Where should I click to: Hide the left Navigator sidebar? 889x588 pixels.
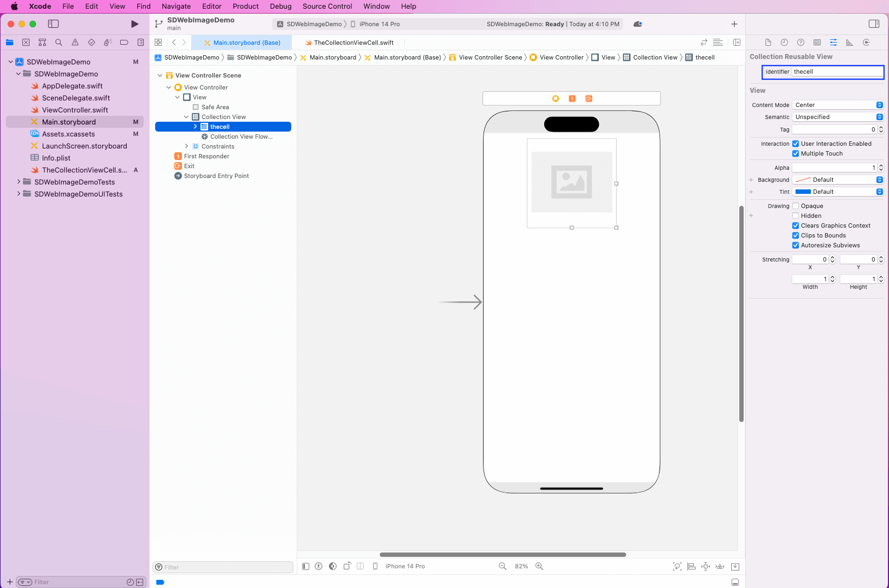pyautogui.click(x=53, y=24)
